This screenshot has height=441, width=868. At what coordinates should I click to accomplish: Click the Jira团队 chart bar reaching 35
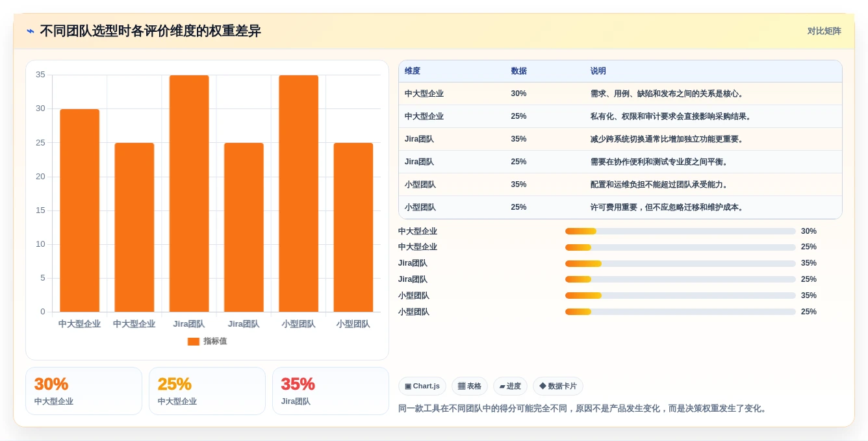point(189,194)
